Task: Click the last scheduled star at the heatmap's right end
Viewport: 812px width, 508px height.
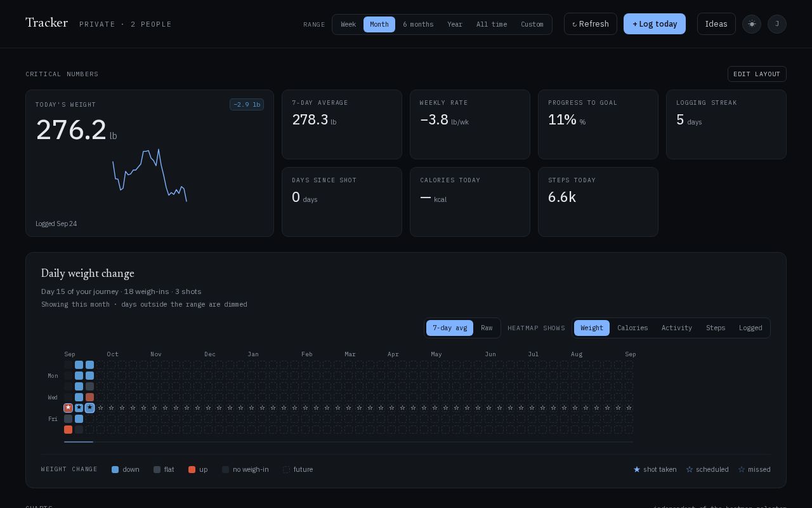Action: (629, 408)
